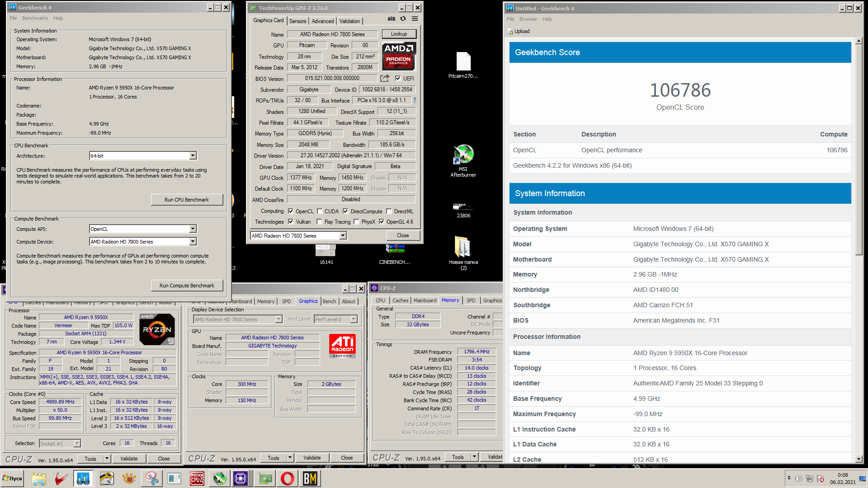Select the CINEBENCH desktop shortcut

[x=395, y=254]
